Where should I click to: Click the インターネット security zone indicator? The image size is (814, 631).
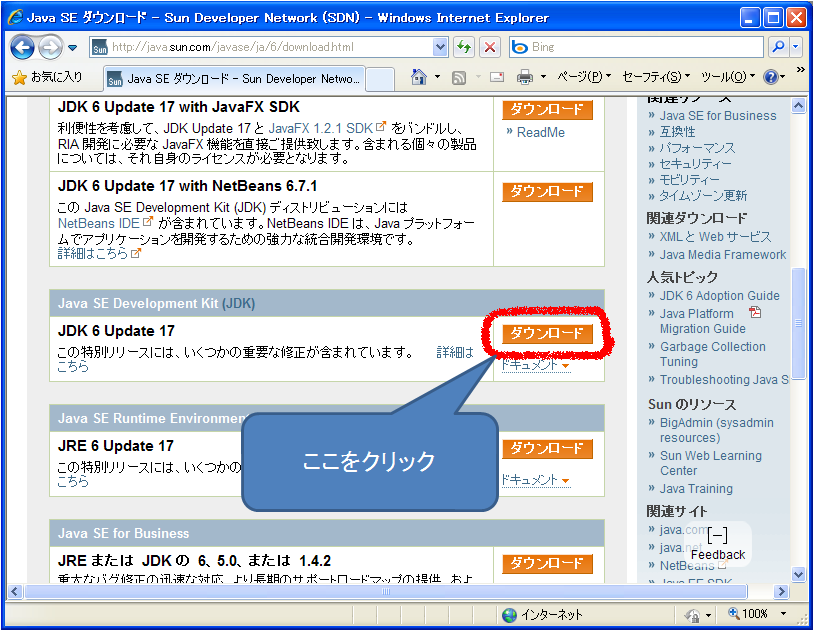click(x=542, y=615)
